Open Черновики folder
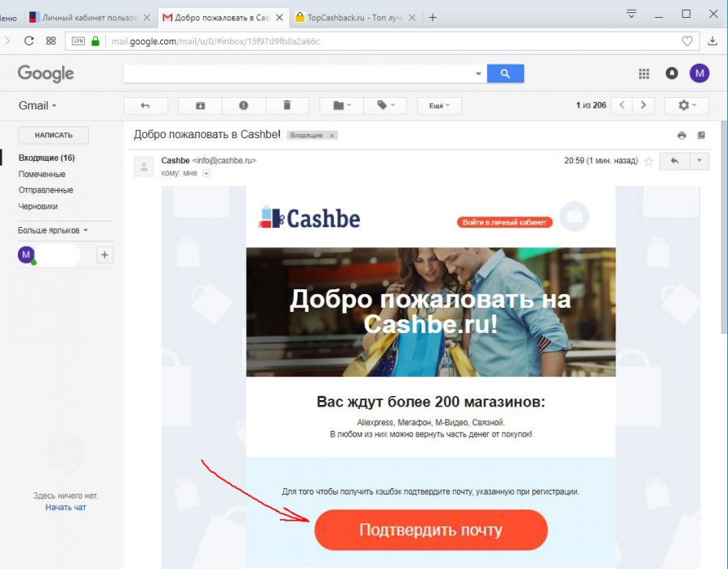Viewport: 728px width, 569px height. (38, 206)
